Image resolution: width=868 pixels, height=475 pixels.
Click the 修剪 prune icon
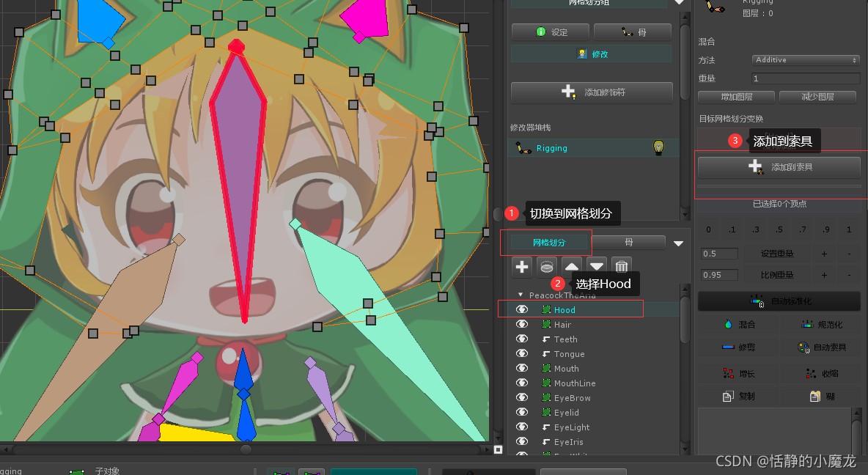[x=728, y=347]
